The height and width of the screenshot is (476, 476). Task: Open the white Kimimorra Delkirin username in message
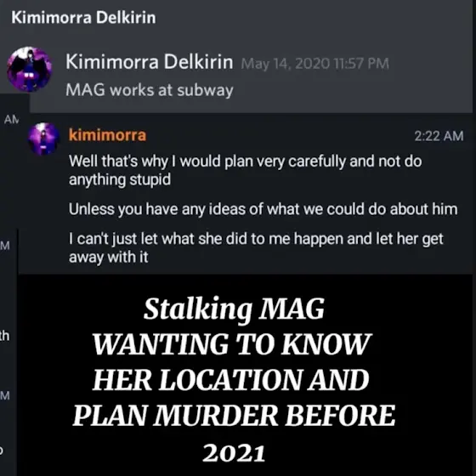coord(150,61)
